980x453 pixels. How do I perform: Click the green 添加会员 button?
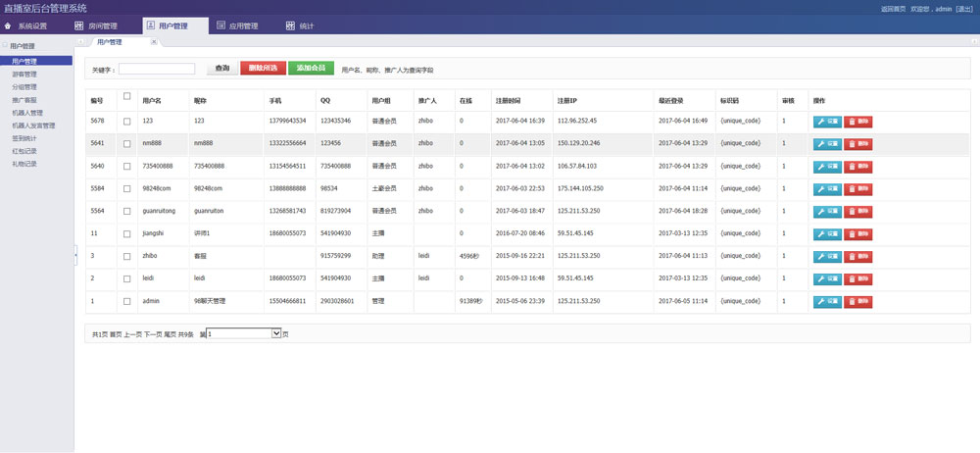point(311,69)
